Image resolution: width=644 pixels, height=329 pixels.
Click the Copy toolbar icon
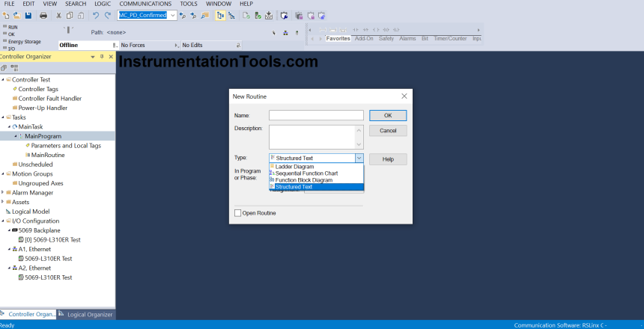[x=70, y=16]
